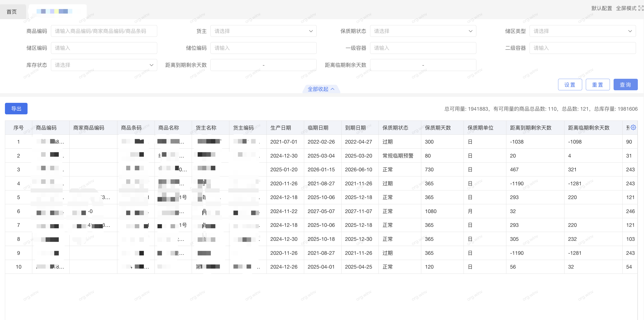Screen dimensions: 644x320
Task: Open the 保质期状态 dropdown
Action: pyautogui.click(x=423, y=31)
